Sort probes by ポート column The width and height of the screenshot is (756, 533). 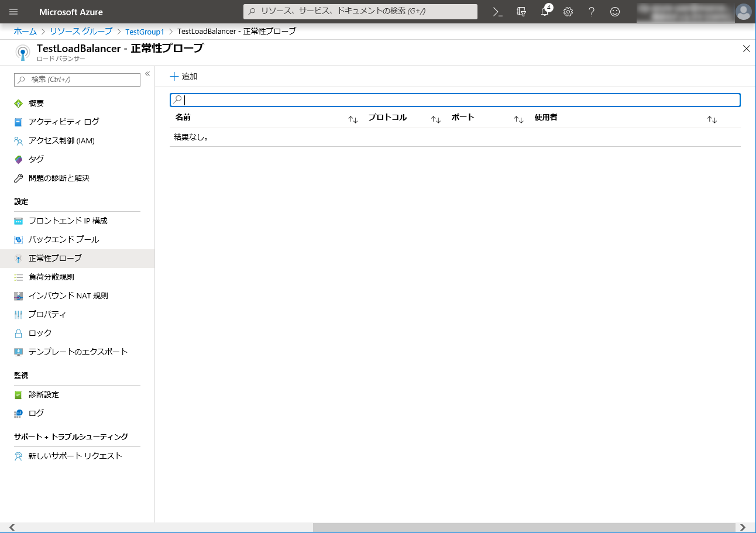tap(518, 119)
